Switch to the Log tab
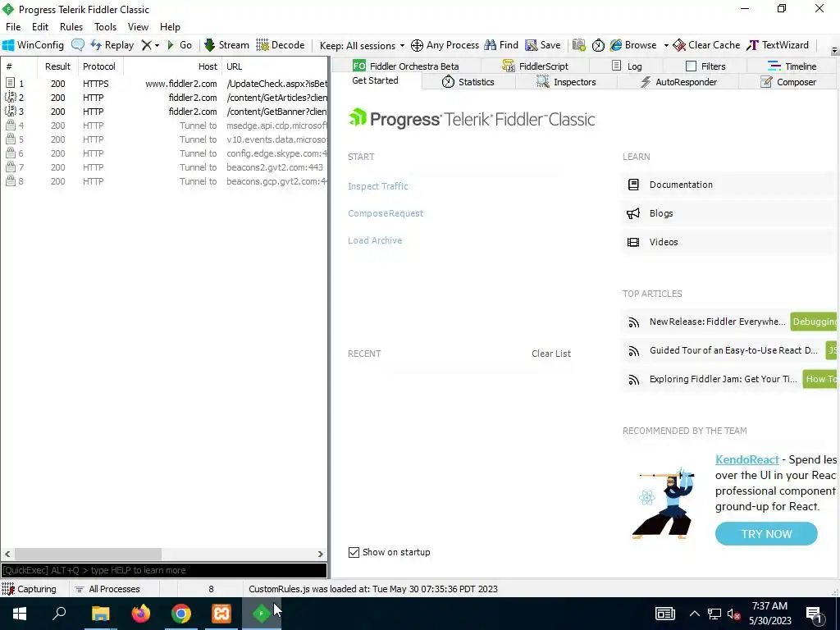Screen dimensions: 840x630 tap(626, 66)
